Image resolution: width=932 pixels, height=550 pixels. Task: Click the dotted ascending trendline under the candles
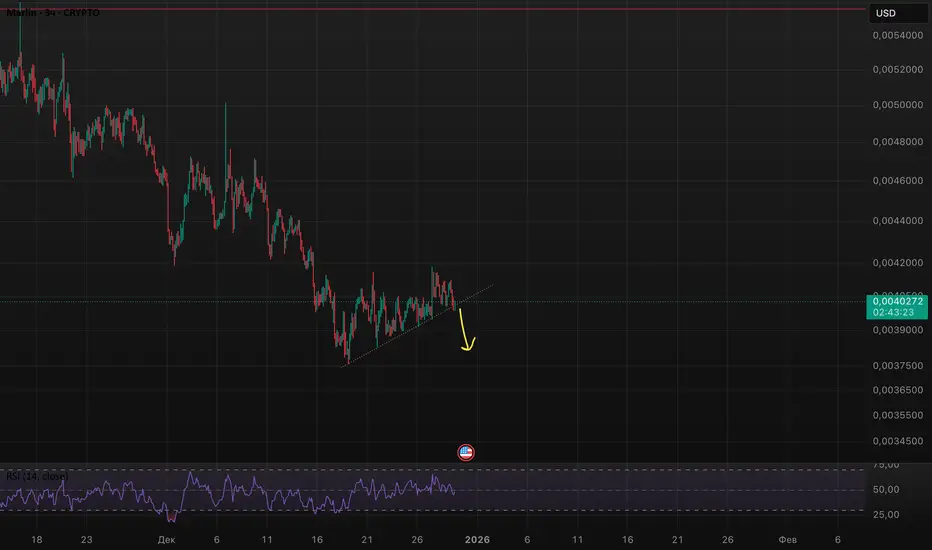[416, 326]
